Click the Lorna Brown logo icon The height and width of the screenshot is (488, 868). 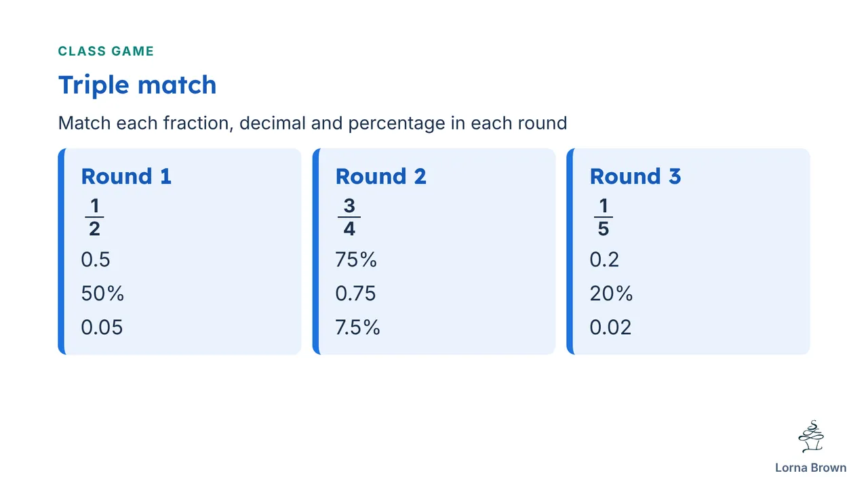click(x=811, y=436)
